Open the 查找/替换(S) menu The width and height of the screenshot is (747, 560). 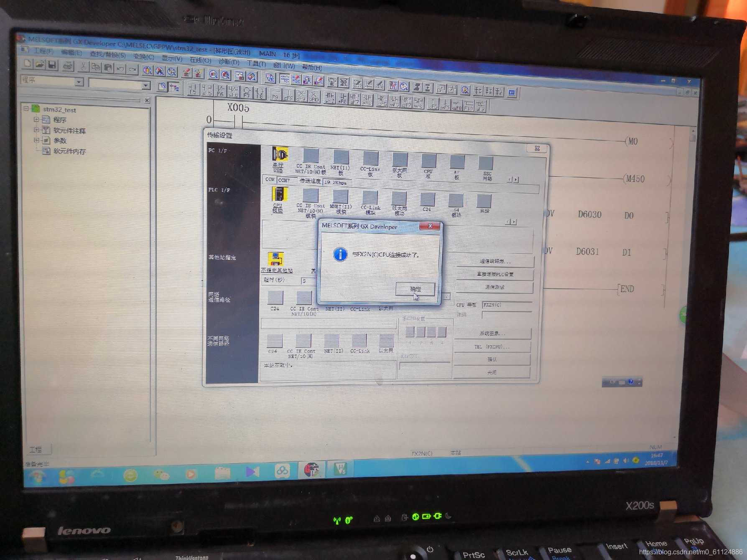click(107, 54)
